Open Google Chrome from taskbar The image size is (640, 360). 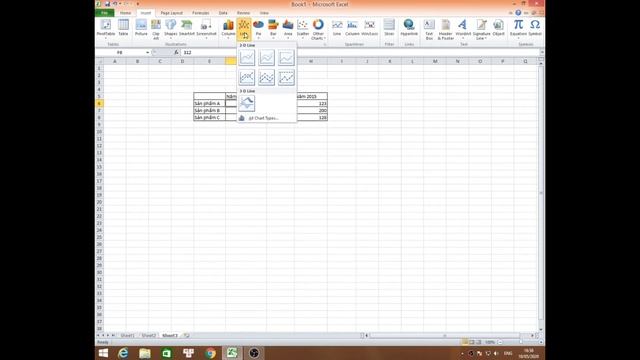(x=210, y=353)
